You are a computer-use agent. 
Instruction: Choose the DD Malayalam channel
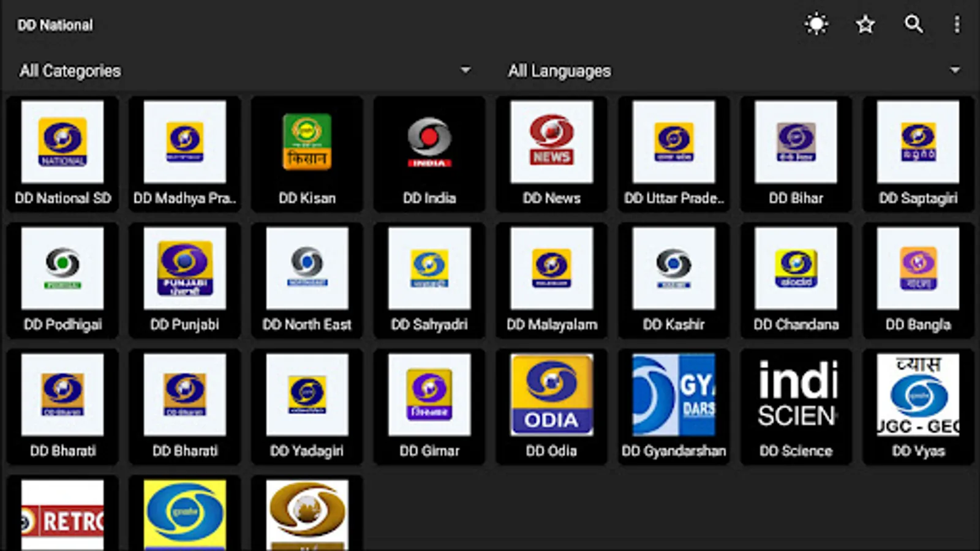pyautogui.click(x=552, y=280)
